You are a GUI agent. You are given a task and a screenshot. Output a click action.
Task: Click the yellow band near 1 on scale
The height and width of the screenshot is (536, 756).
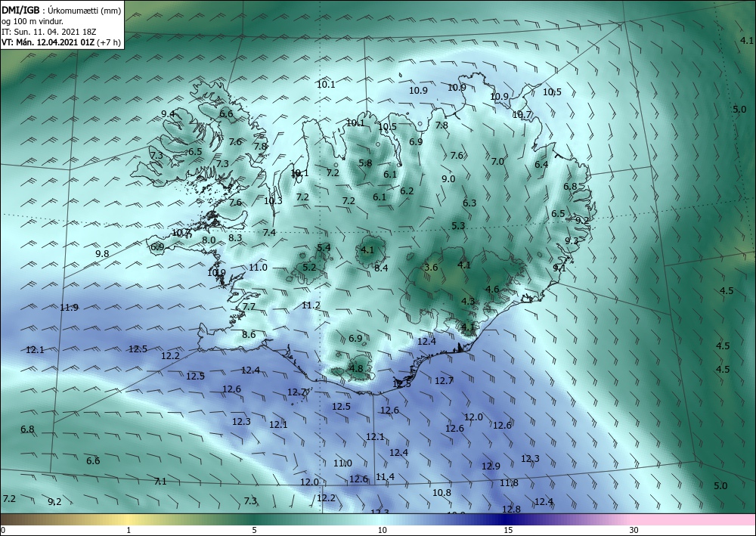tap(126, 519)
